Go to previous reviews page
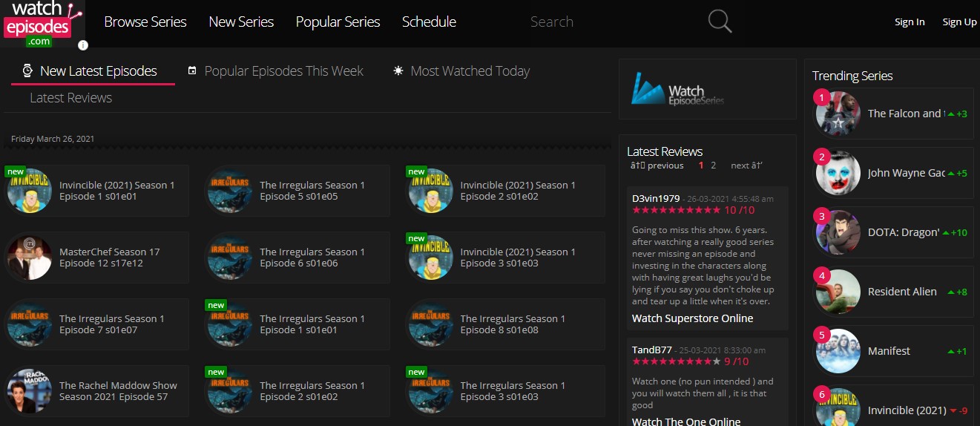Image resolution: width=980 pixels, height=426 pixels. pos(657,166)
